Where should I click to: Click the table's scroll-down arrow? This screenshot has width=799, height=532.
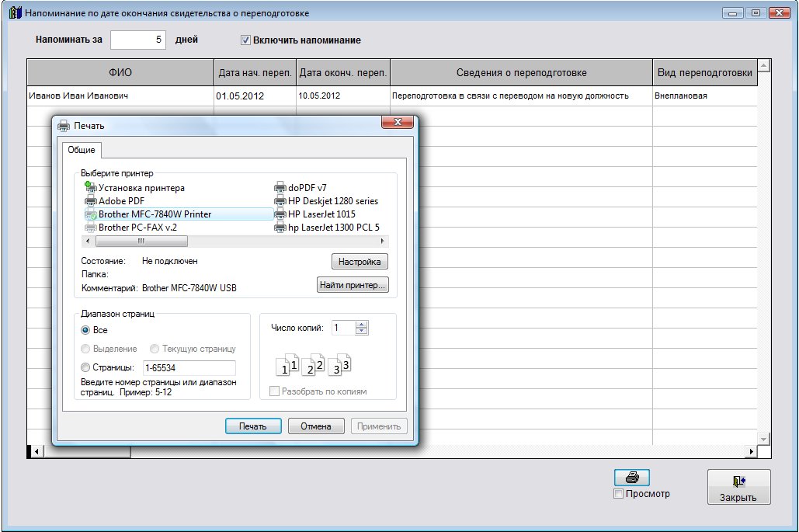click(x=763, y=439)
